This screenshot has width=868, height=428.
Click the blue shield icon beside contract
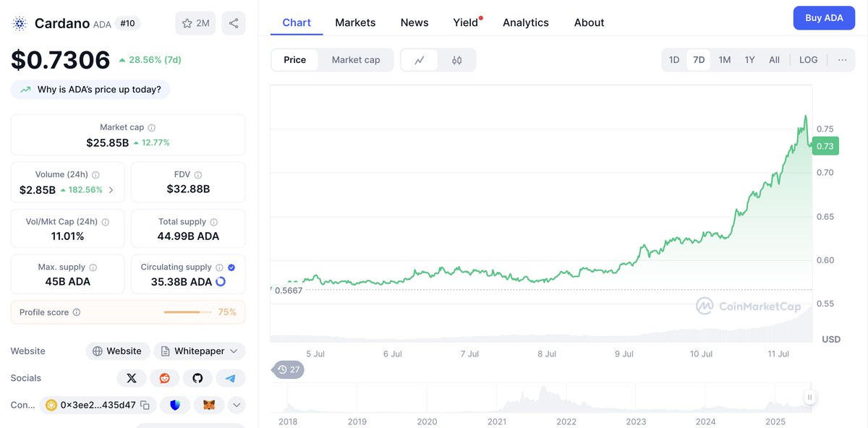(x=175, y=405)
